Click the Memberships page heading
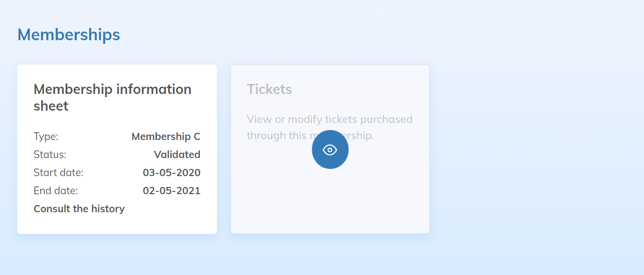 [69, 35]
